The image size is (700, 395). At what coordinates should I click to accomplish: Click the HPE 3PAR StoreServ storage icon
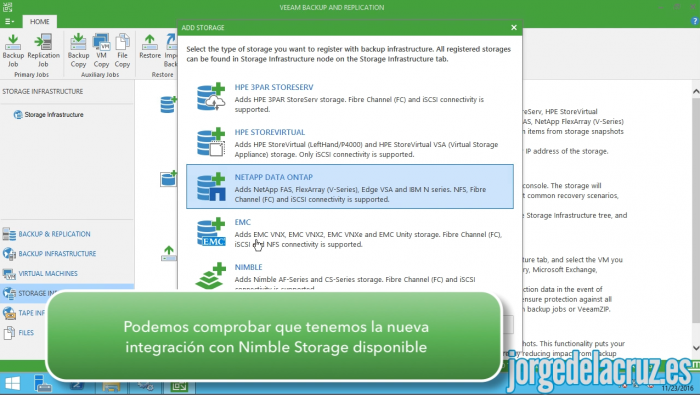(x=211, y=97)
